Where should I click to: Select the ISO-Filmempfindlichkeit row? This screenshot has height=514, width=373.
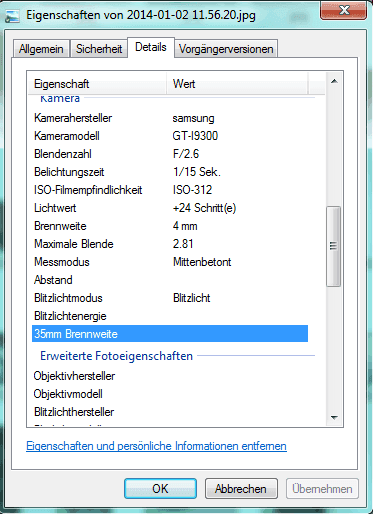[170, 190]
